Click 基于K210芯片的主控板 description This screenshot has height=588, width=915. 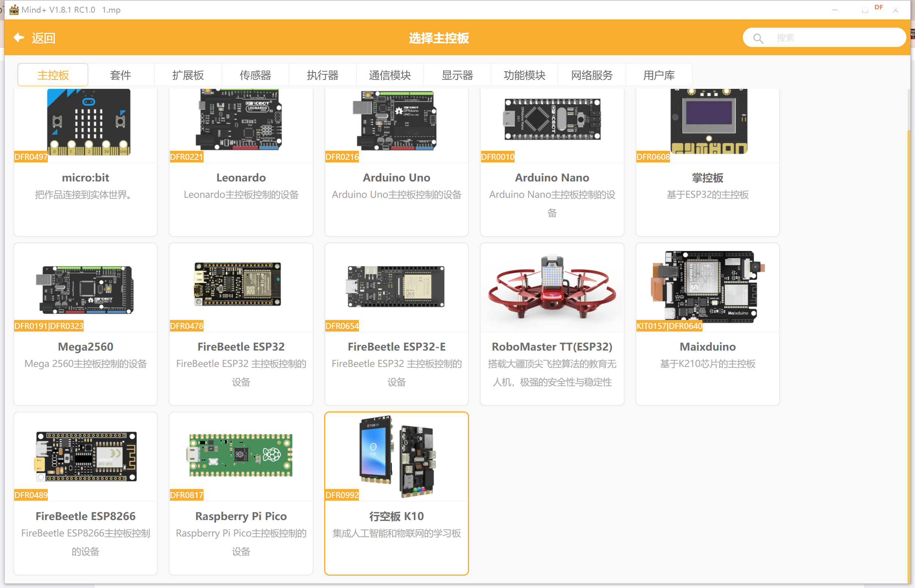click(x=708, y=364)
